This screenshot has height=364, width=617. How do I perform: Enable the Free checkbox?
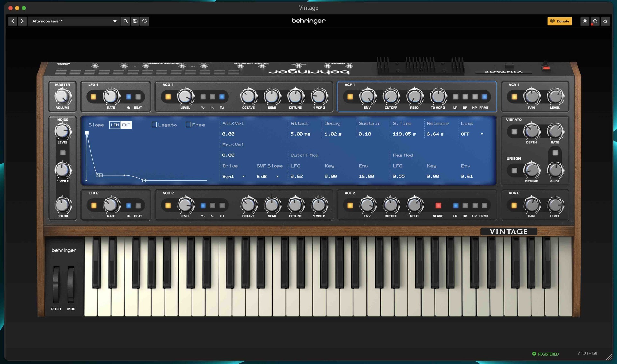pos(188,125)
